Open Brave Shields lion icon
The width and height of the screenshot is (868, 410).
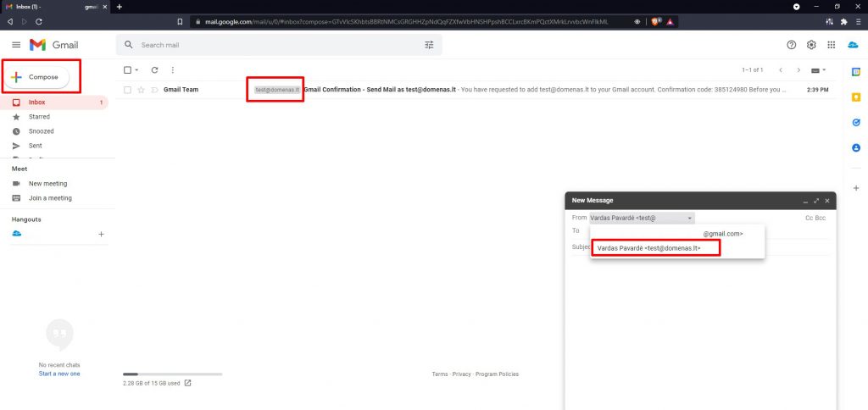656,21
